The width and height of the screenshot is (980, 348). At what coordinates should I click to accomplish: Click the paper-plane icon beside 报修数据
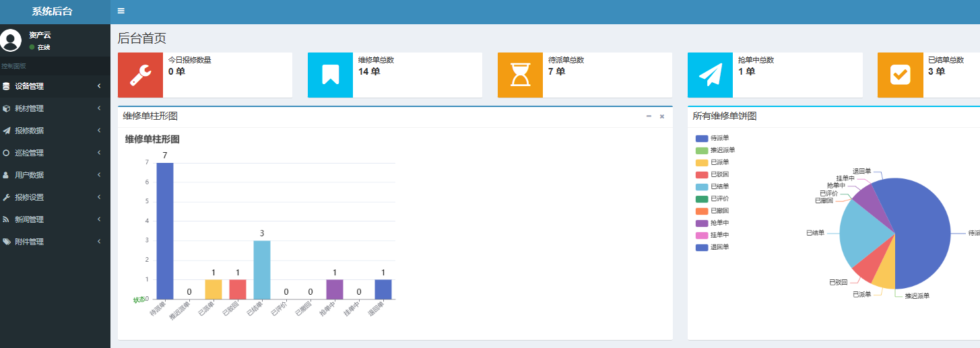[6, 131]
